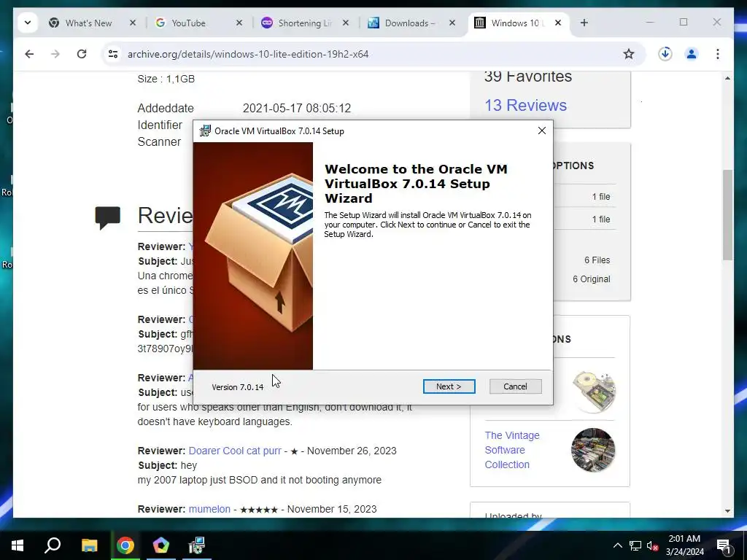Click Vintage Software Collection thumbnail
The width and height of the screenshot is (747, 560).
tap(593, 450)
